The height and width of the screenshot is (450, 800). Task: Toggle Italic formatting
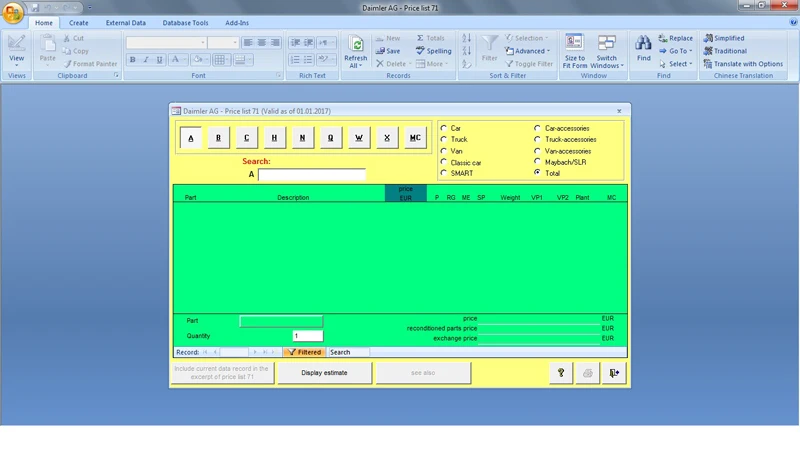[146, 60]
